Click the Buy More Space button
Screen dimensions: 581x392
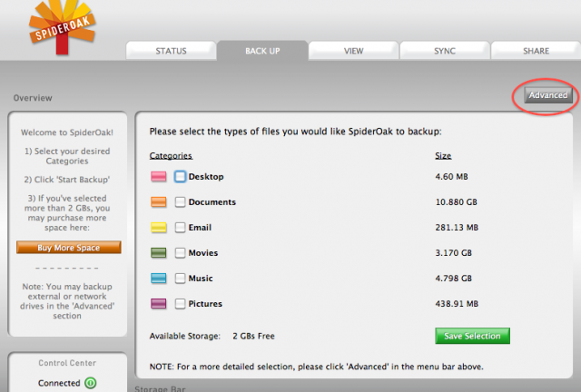coord(69,248)
